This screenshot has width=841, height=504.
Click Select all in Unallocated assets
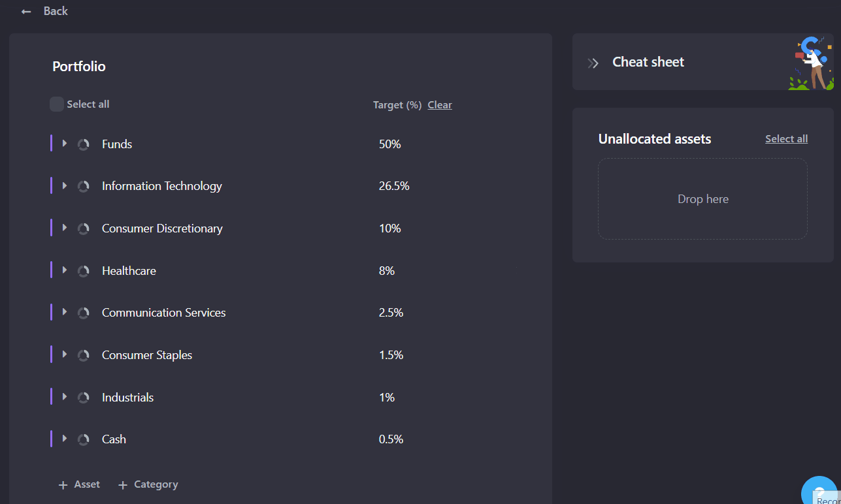tap(786, 138)
